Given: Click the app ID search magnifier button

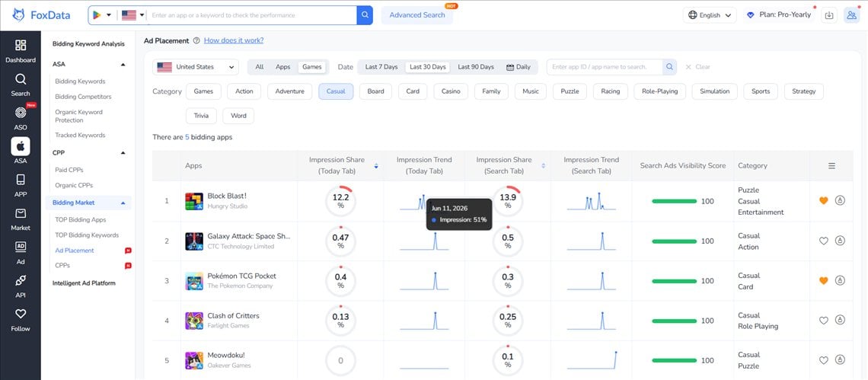Looking at the screenshot, I should point(670,67).
